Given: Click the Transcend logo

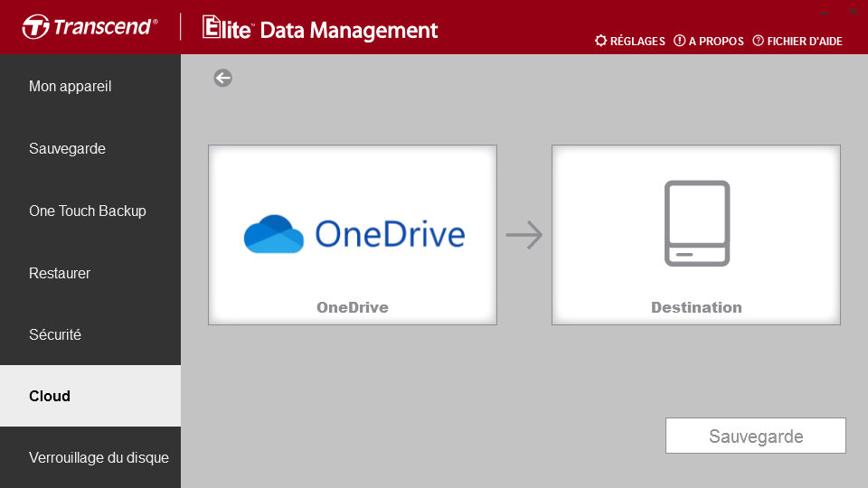Looking at the screenshot, I should tap(90, 26).
